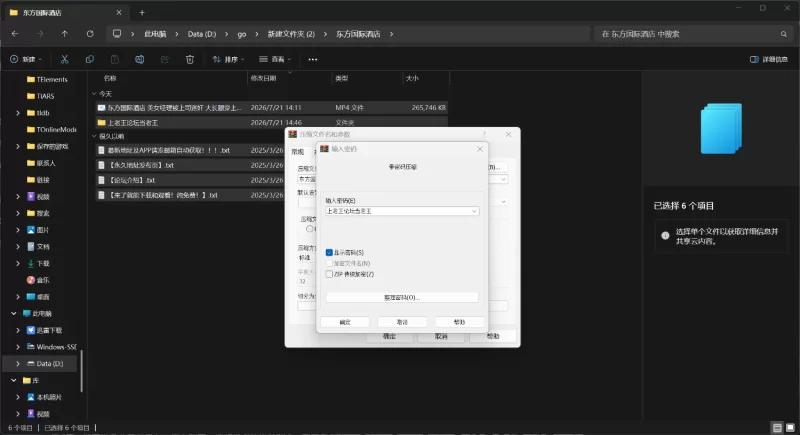
Task: Expand the tldb folder in the sidebar
Action: pos(18,113)
